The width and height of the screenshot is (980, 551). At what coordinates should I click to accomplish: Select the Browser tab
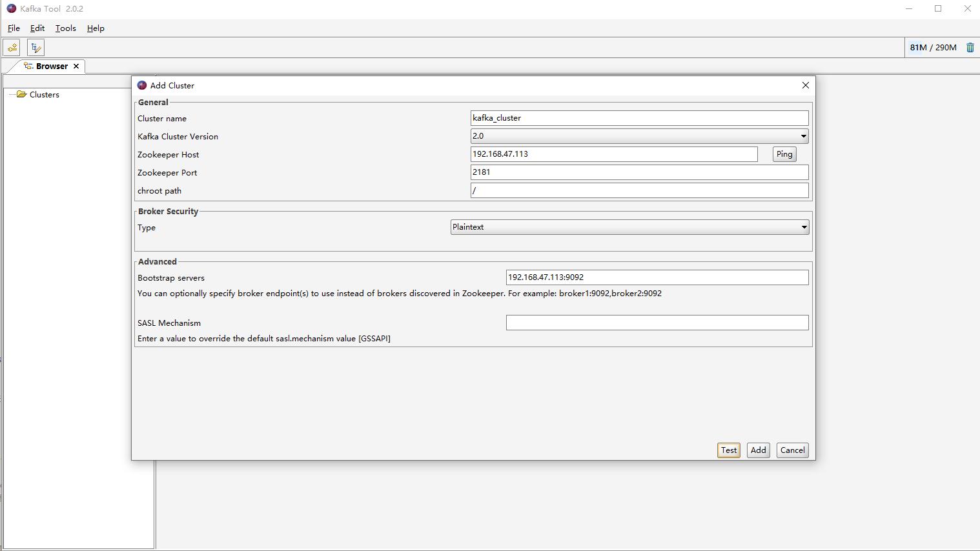coord(52,66)
